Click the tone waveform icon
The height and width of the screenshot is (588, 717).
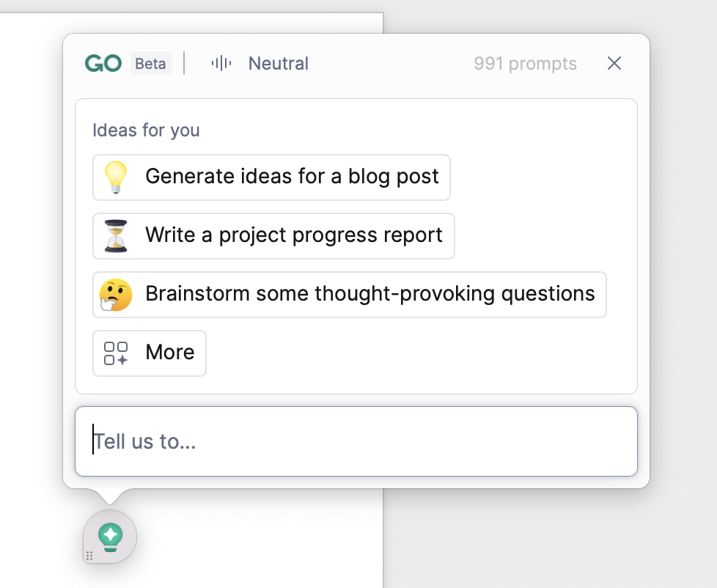(221, 64)
